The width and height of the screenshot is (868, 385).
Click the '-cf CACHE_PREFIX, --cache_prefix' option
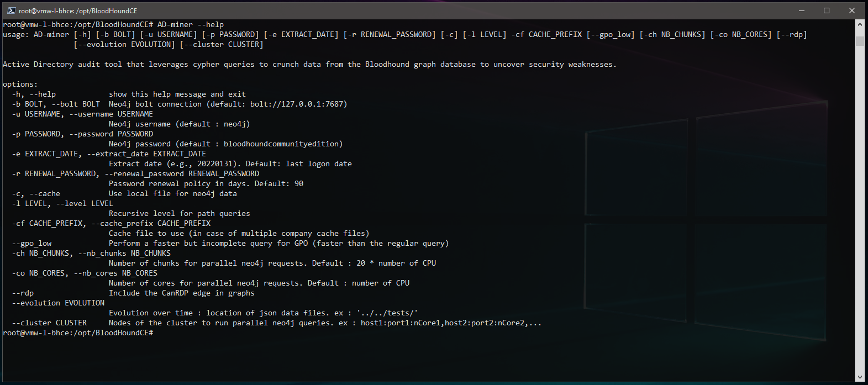pos(111,223)
